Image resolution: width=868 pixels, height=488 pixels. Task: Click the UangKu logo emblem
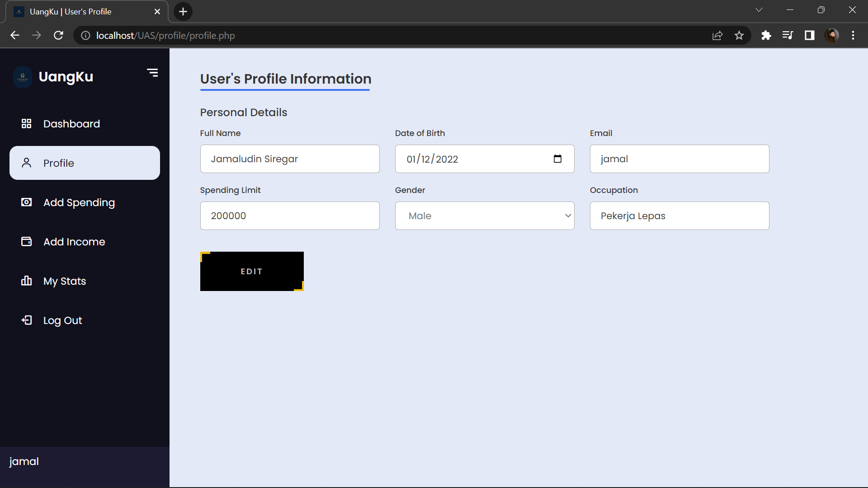click(22, 77)
